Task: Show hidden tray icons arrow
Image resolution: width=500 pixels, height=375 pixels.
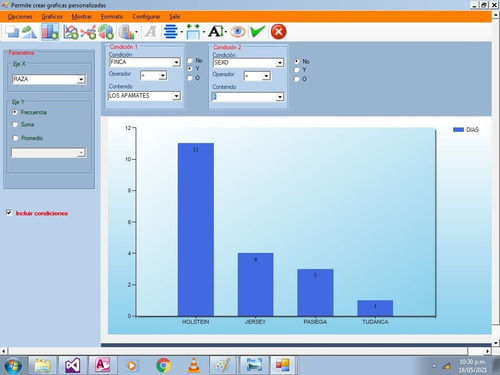Action: click(434, 366)
